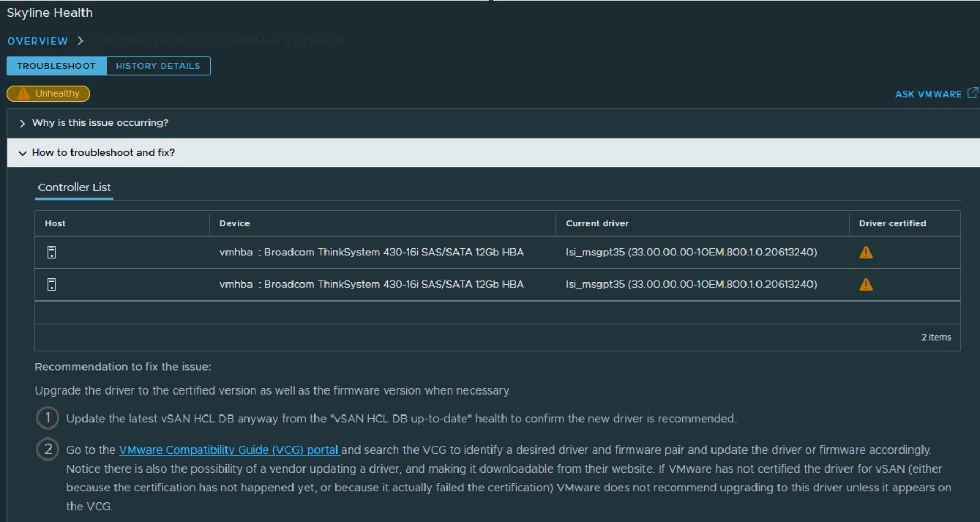Select the Troubleshoot tab
This screenshot has width=980, height=522.
[56, 66]
